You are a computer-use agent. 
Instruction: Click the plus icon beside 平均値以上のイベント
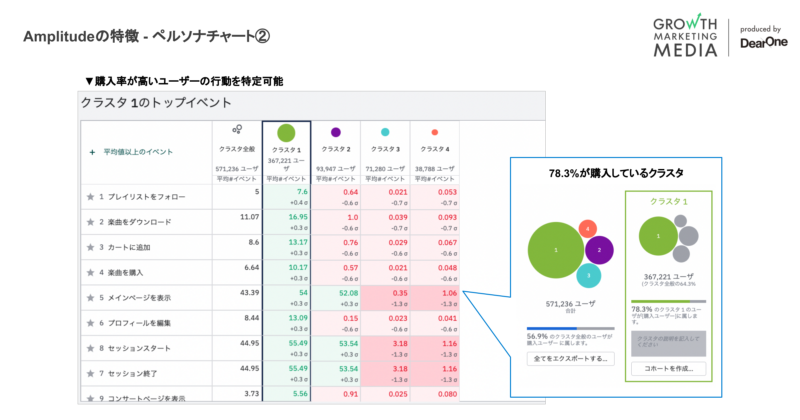click(x=92, y=152)
